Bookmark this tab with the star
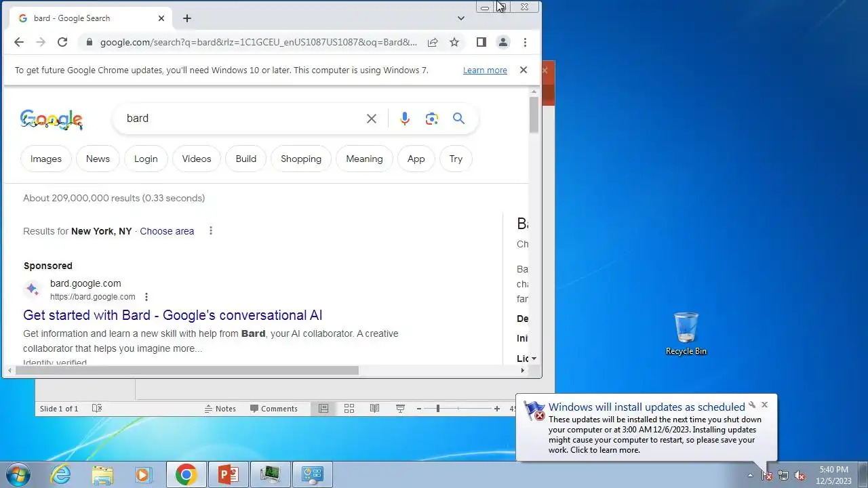 pos(454,42)
